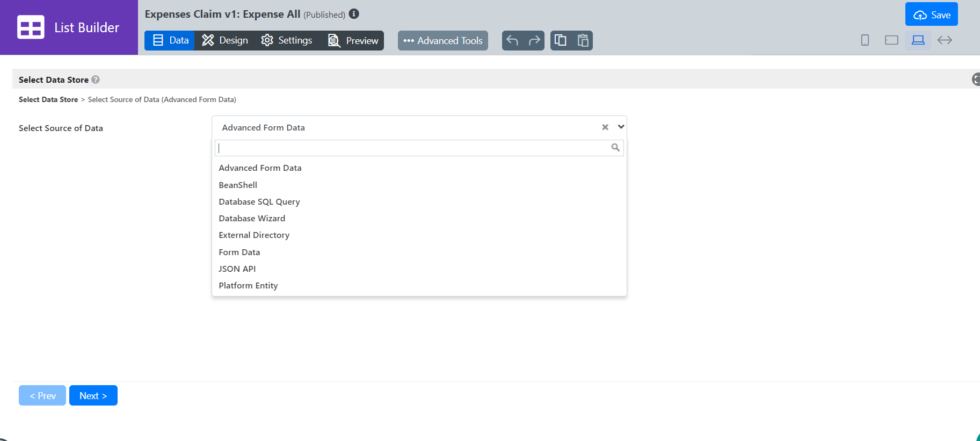The image size is (980, 441).
Task: Choose Database Wizard option
Action: pos(419,219)
